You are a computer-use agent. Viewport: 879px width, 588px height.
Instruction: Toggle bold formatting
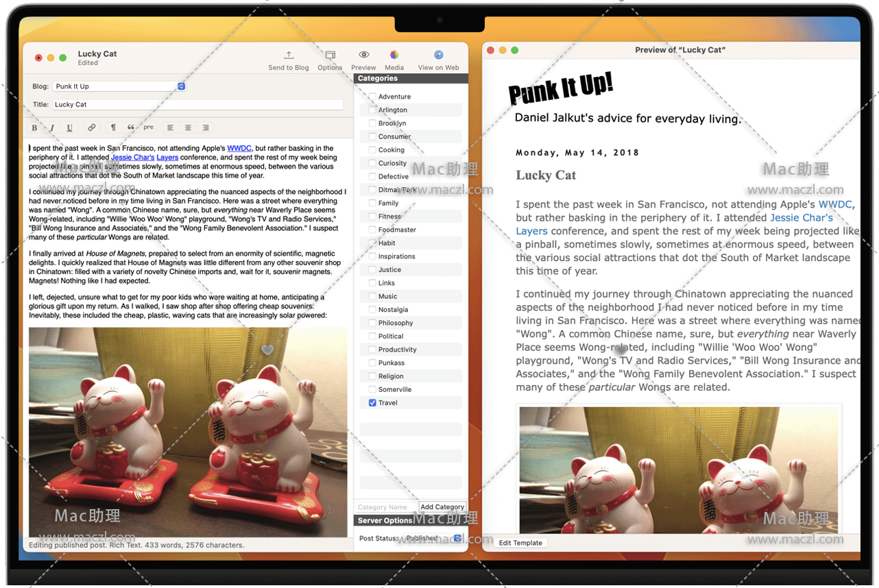click(35, 127)
